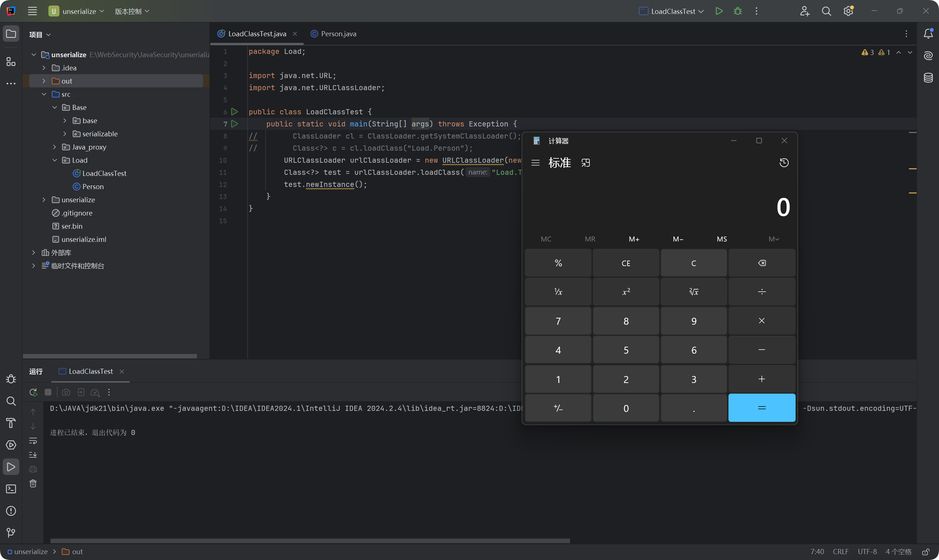
Task: Start debugging with the bug icon in top toolbar
Action: (737, 11)
